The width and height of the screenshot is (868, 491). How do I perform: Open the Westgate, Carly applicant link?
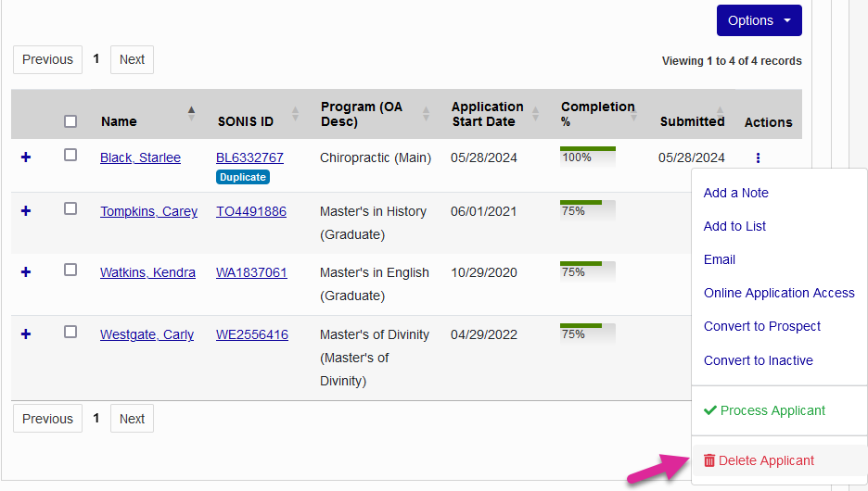coord(147,334)
